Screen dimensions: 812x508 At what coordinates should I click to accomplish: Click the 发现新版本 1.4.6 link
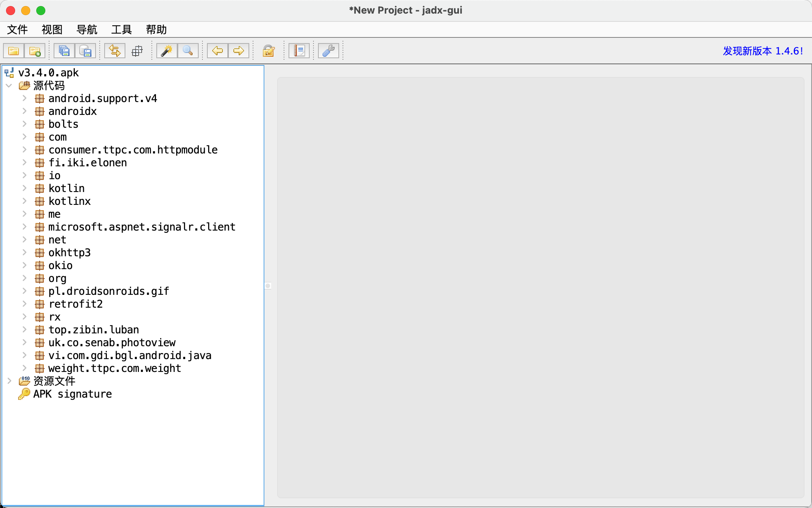[x=763, y=51]
